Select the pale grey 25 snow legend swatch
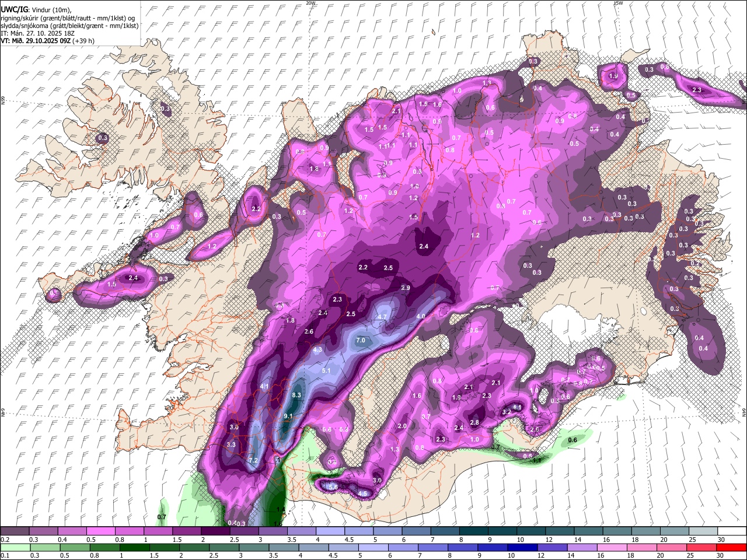Viewport: 747px width, 560px height. point(703,531)
